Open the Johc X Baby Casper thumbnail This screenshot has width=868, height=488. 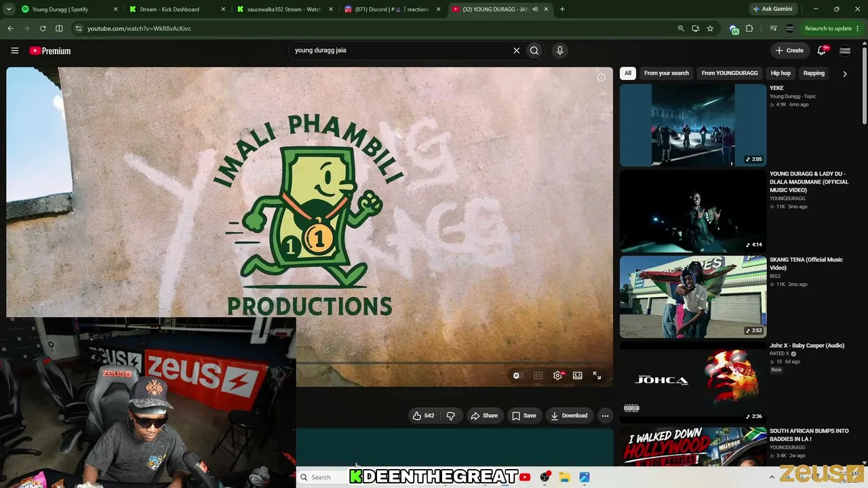693,383
